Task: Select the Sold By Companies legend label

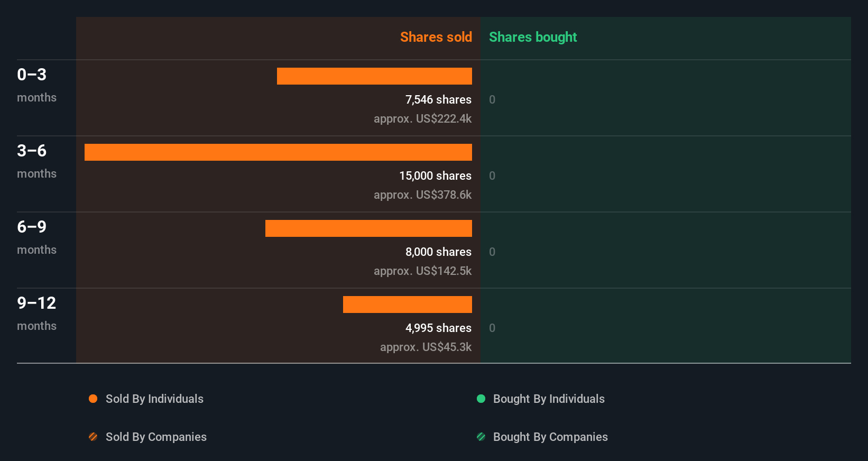Action: tap(156, 437)
